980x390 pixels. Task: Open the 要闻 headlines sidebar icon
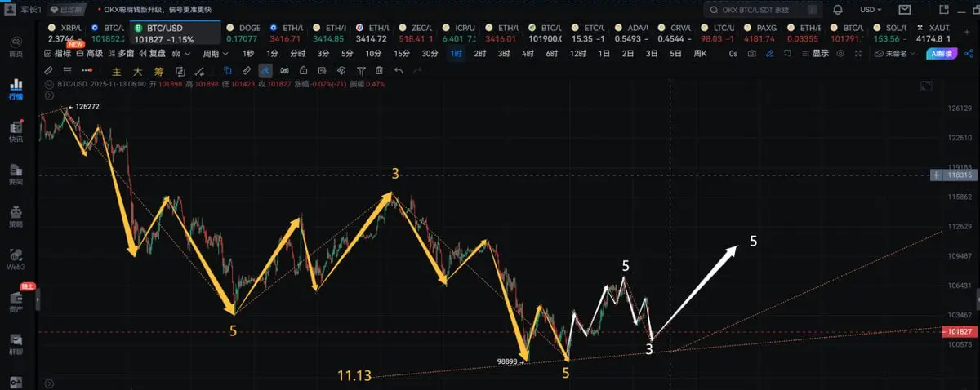pyautogui.click(x=16, y=173)
